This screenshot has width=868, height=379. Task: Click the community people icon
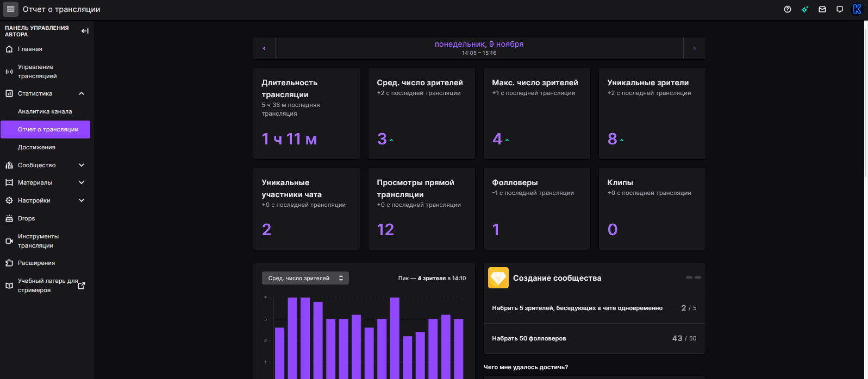pyautogui.click(x=9, y=165)
